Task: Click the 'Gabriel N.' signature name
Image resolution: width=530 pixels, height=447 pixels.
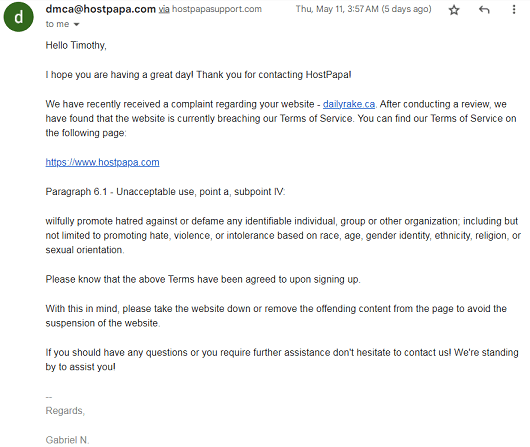Action: click(x=67, y=440)
